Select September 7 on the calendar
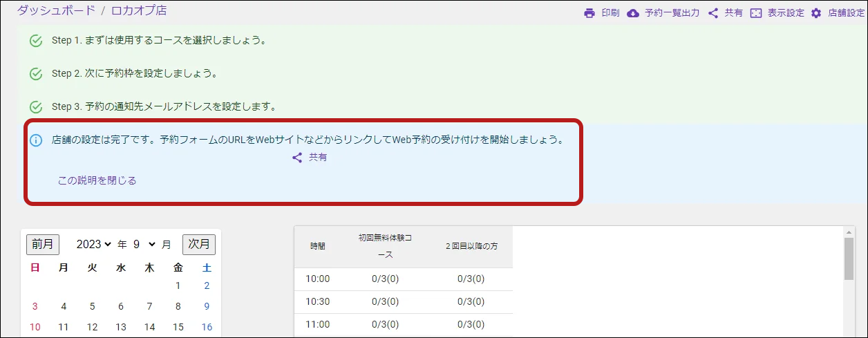 149,306
